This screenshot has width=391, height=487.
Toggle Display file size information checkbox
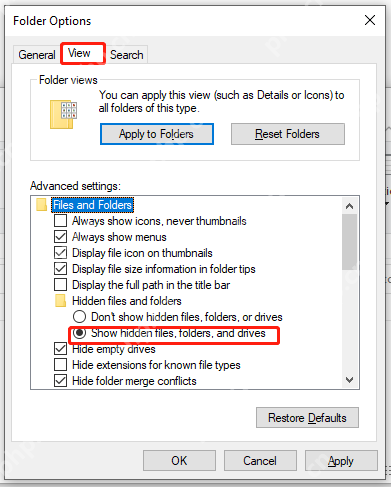(60, 269)
